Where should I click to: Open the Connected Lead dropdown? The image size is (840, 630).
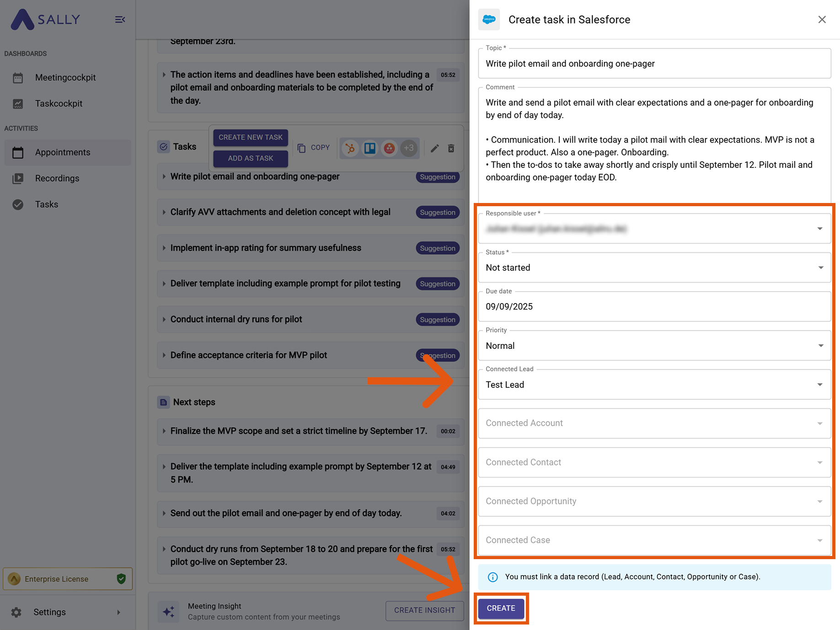[654, 384]
